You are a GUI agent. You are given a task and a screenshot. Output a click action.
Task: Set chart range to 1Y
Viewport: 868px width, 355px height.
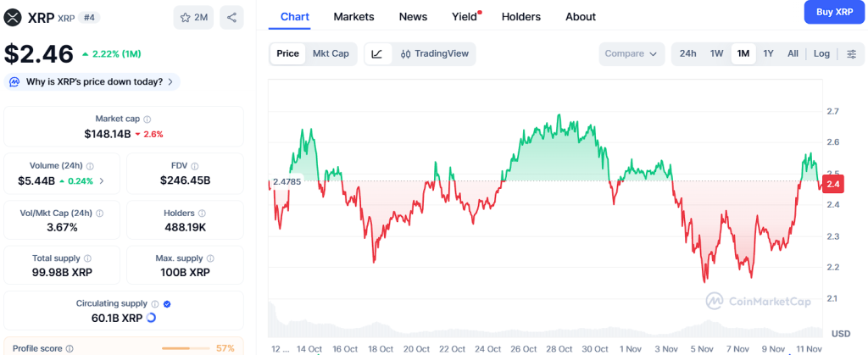pyautogui.click(x=768, y=53)
